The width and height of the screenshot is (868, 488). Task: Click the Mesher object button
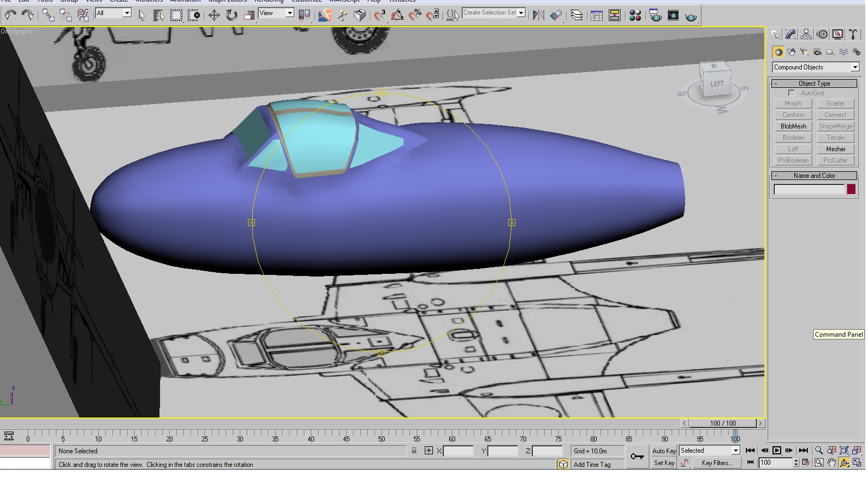[x=835, y=149]
